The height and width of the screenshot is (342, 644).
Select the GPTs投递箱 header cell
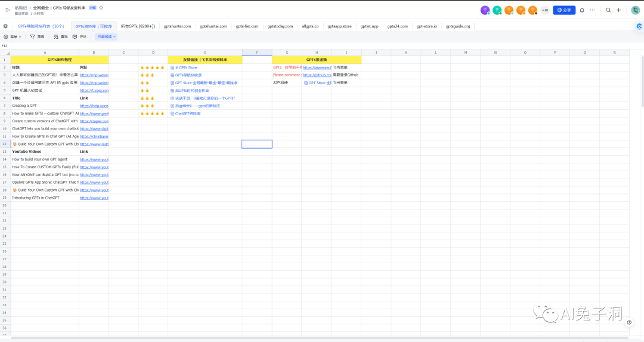click(x=317, y=60)
